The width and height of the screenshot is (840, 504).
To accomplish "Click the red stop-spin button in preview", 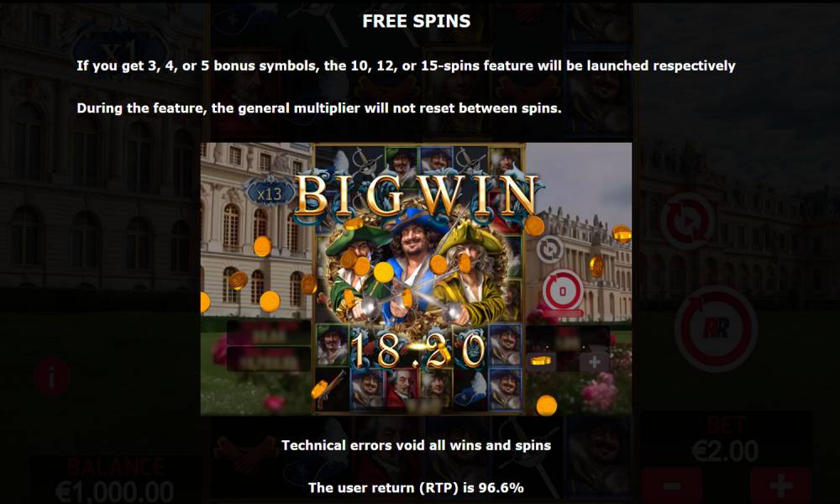I will (x=563, y=291).
